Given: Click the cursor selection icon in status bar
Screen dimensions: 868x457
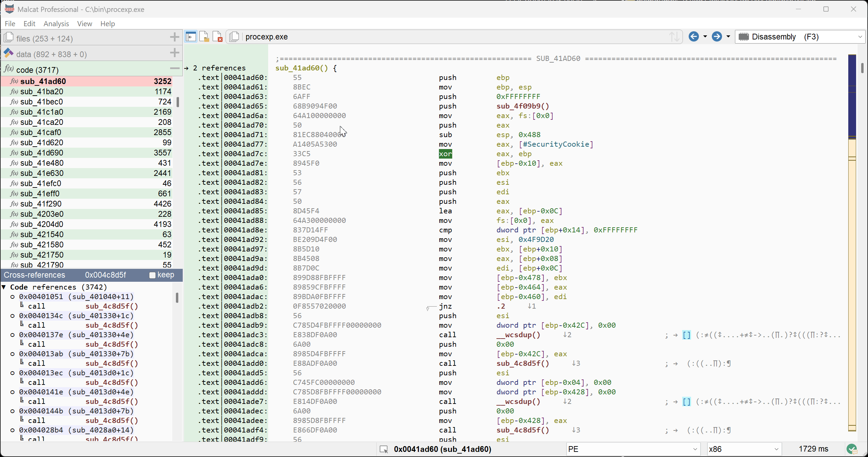Looking at the screenshot, I should coord(384,449).
